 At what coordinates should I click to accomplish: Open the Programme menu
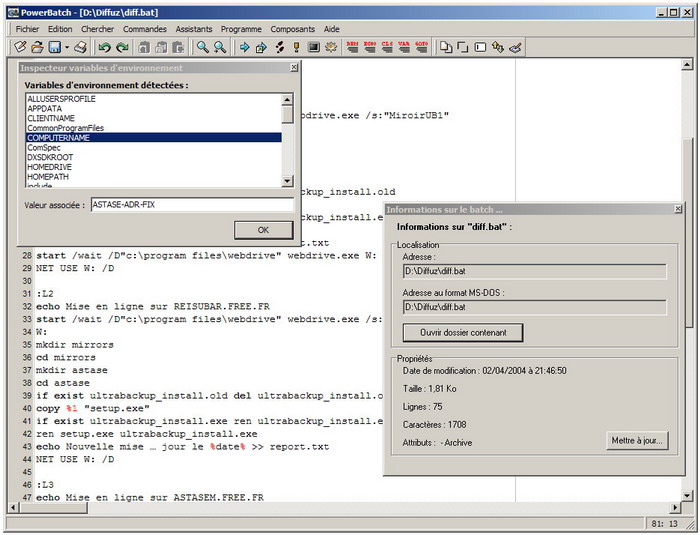[241, 29]
